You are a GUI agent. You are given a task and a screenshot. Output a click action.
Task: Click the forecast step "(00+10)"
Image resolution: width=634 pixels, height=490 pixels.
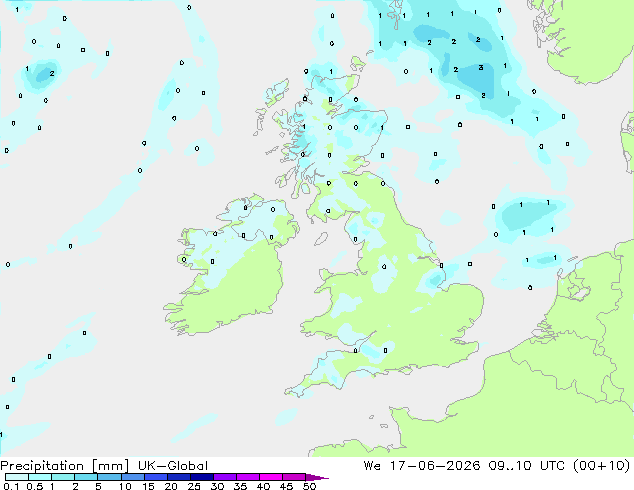602,466
